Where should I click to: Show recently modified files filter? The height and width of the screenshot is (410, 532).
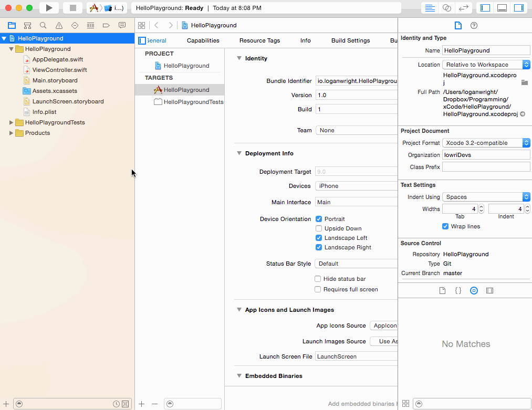[116, 404]
